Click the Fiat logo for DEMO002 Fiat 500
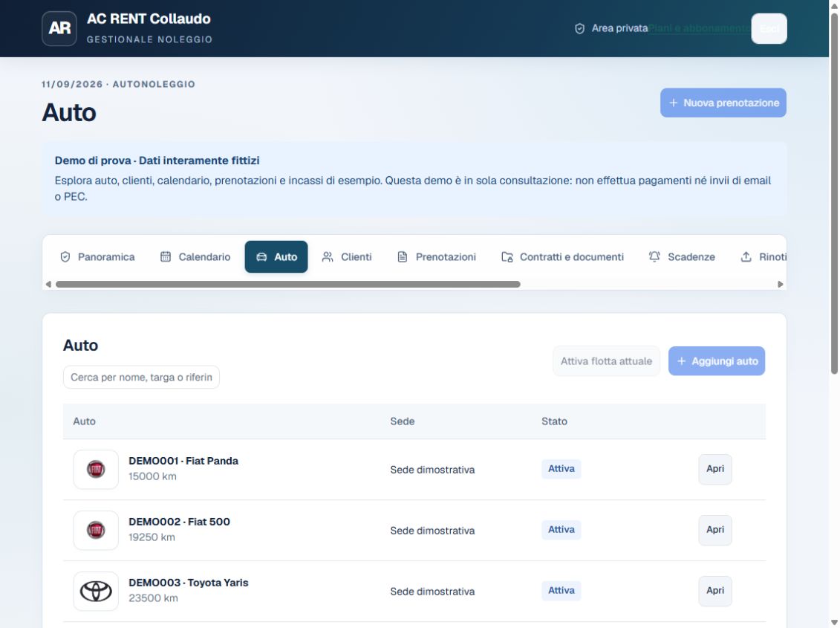840x628 pixels. point(96,531)
